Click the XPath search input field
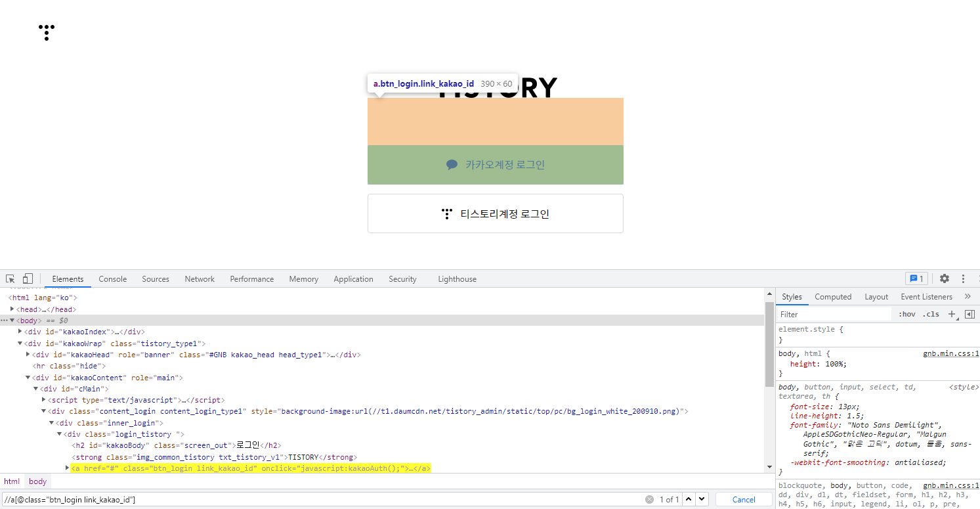 pyautogui.click(x=322, y=499)
